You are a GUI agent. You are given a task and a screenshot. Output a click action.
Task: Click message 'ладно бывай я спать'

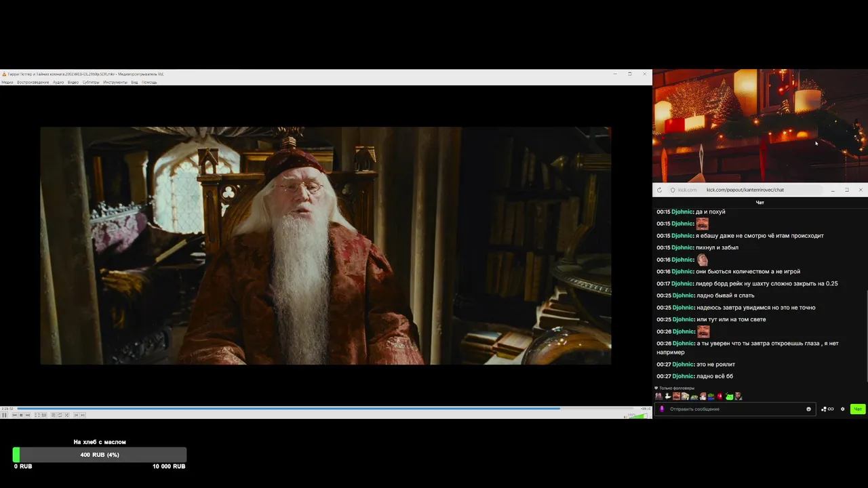[725, 296]
